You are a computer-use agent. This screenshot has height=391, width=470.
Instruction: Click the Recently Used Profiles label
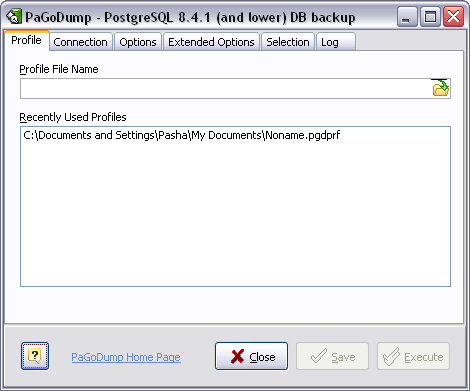tap(73, 117)
